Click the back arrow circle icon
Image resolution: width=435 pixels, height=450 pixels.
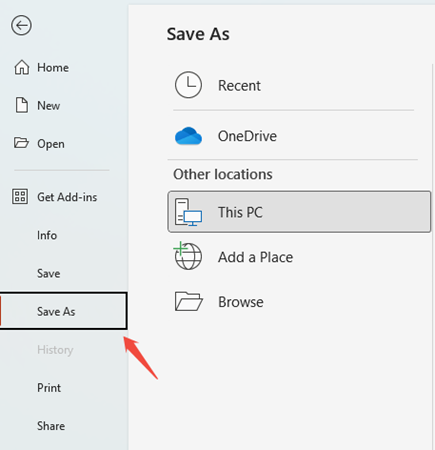click(x=21, y=25)
